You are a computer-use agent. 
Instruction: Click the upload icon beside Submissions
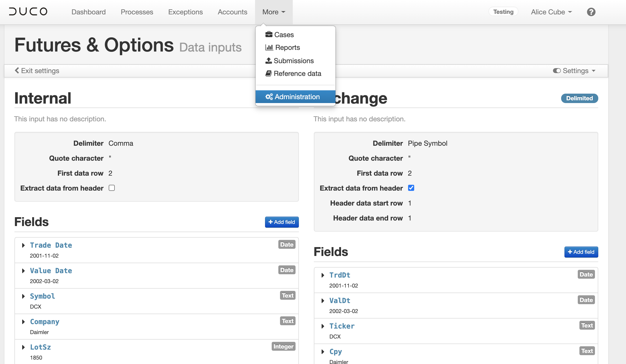(268, 60)
